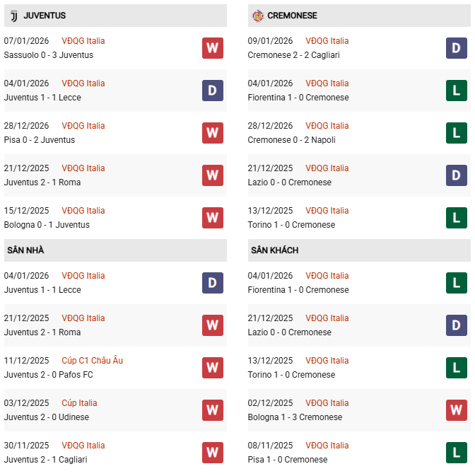Click the W badge for Sassuolo 0 - 3 Juventus

tap(212, 48)
